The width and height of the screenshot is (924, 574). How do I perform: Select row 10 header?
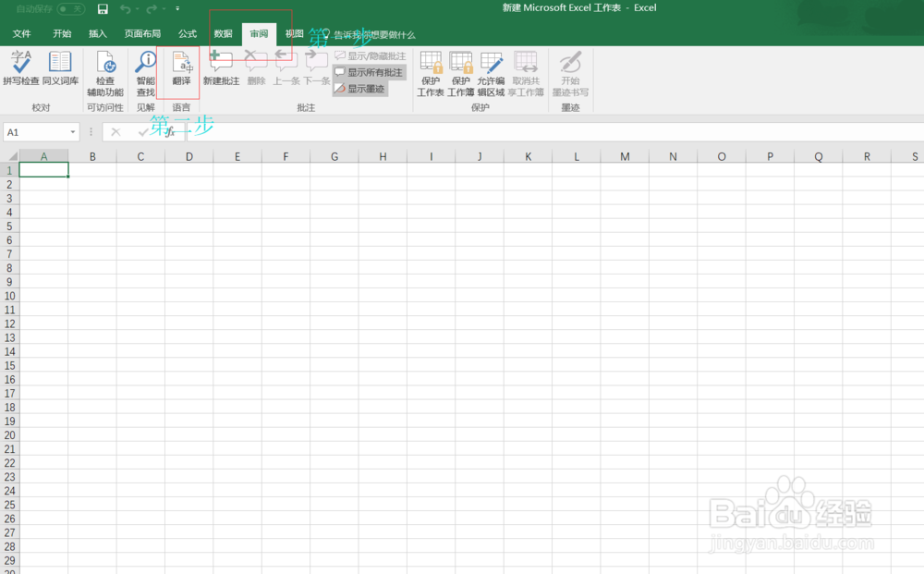coord(9,296)
